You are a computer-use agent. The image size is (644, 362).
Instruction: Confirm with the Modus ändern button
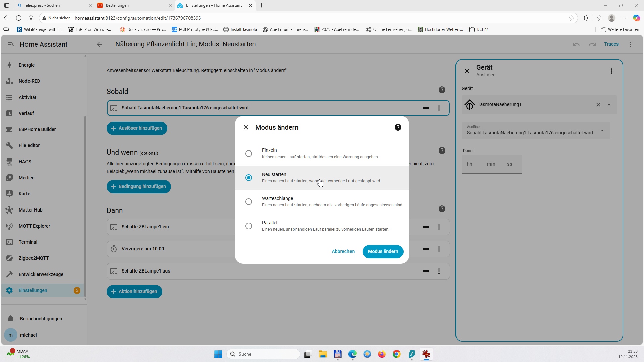pos(383,251)
